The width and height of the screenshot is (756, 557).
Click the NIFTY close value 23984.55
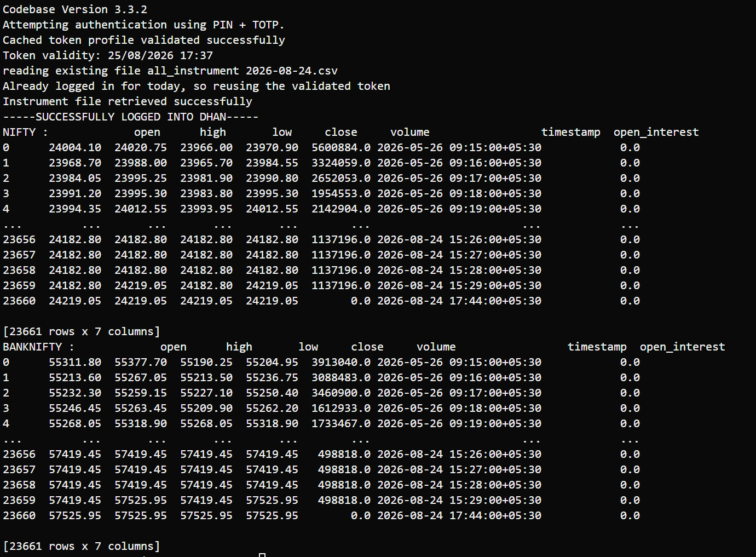coord(272,163)
